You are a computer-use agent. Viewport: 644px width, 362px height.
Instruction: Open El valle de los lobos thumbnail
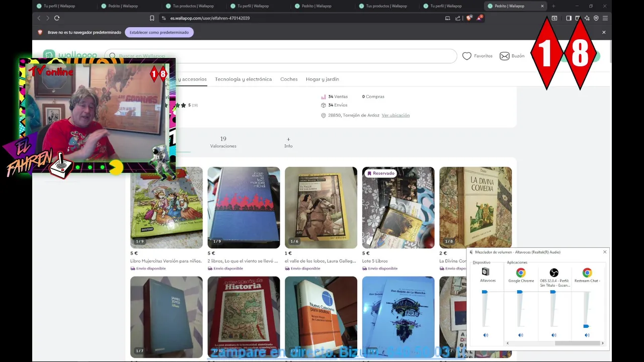point(321,208)
